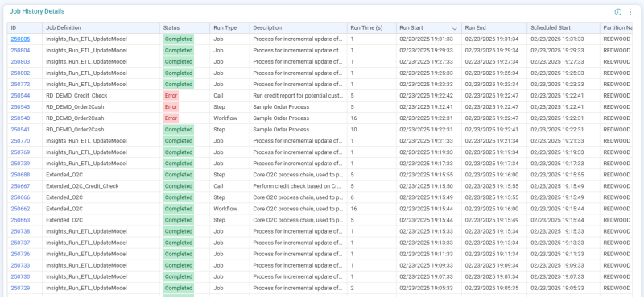644x299 pixels.
Task: Click Scheduled Start column header
Action: coord(563,28)
